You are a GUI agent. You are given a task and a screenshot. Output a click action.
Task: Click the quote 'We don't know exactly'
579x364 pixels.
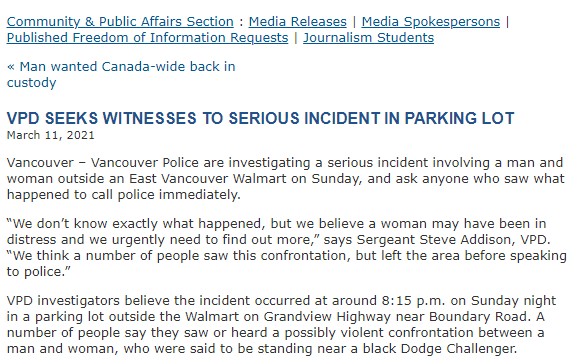point(100,224)
